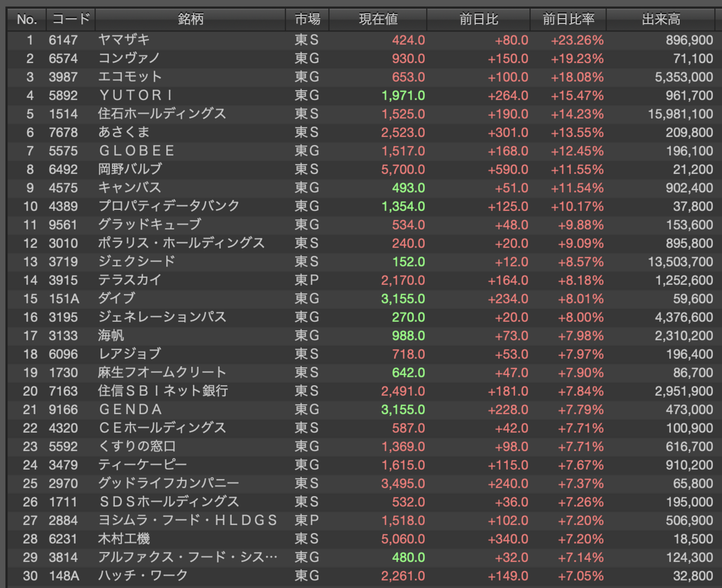
Task: Click 住信ＳＢＩネット銀行 stock name
Action: 163,391
